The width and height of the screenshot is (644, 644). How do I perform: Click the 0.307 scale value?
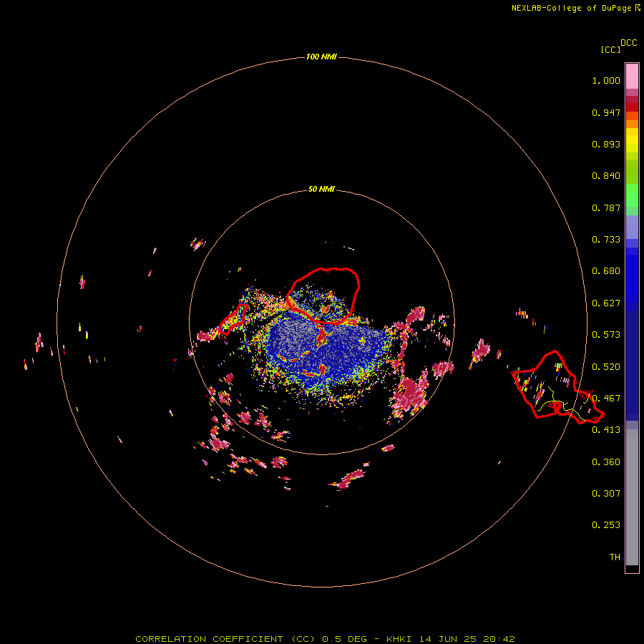point(606,494)
